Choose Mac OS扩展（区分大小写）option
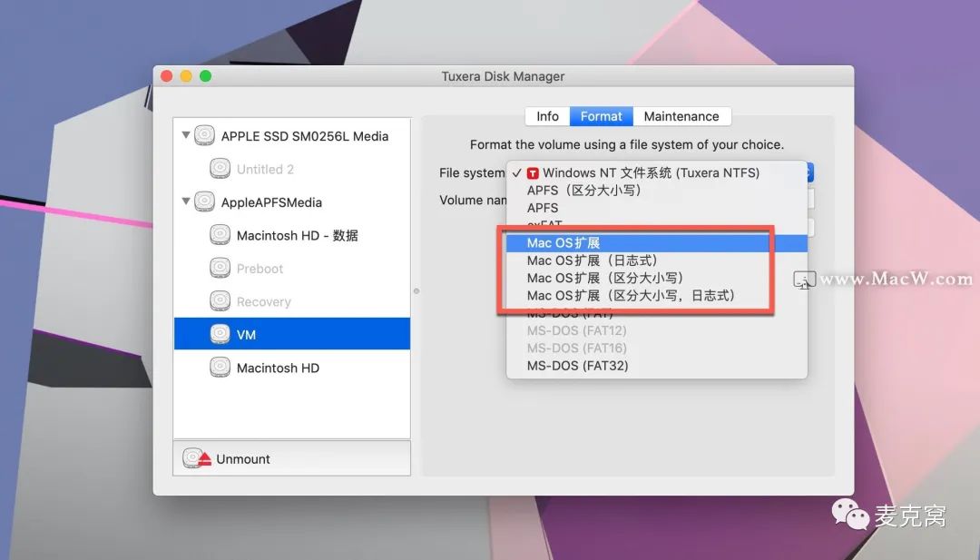 coord(657,278)
